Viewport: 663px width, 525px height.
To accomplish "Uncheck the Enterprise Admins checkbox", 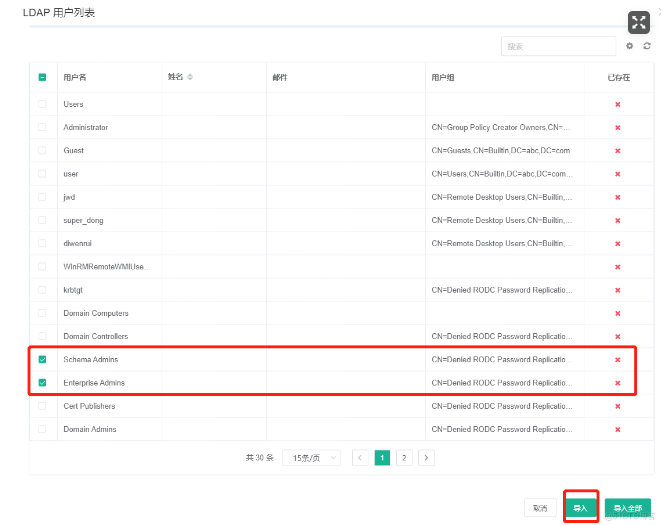I will (x=42, y=383).
